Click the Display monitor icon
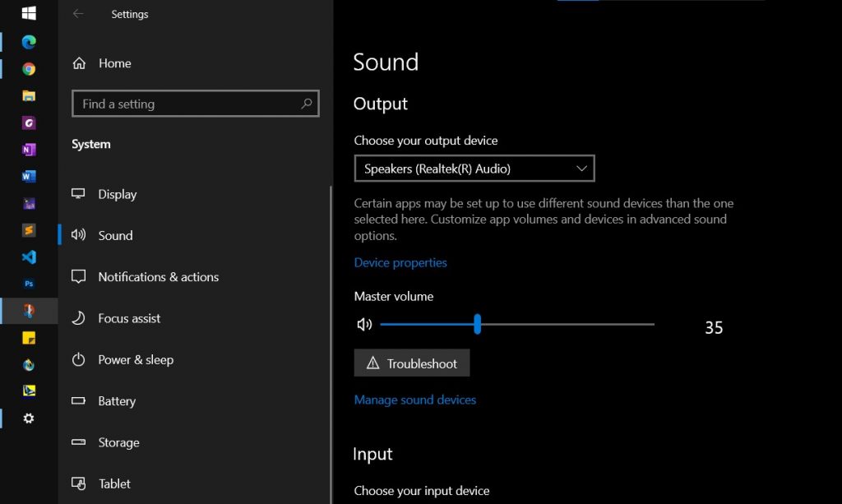 [78, 194]
